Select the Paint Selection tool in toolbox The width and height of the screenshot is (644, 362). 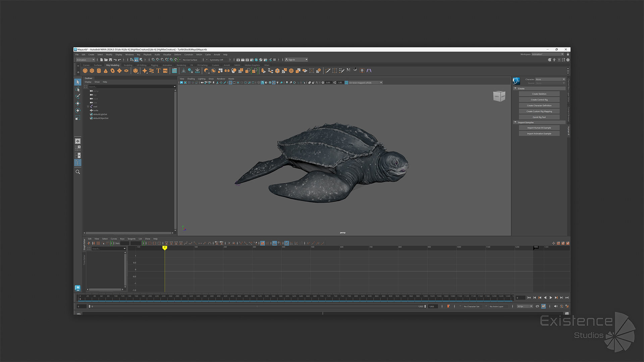click(78, 96)
